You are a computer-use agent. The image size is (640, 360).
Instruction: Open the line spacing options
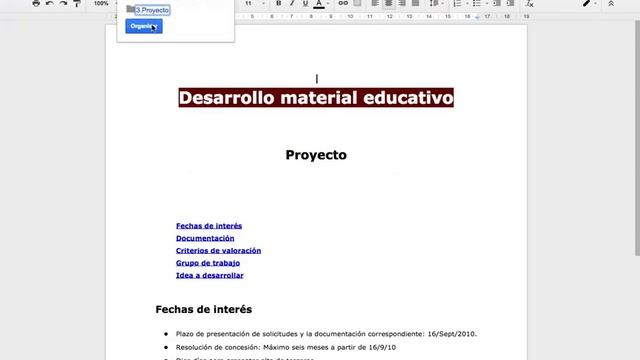[435, 3]
